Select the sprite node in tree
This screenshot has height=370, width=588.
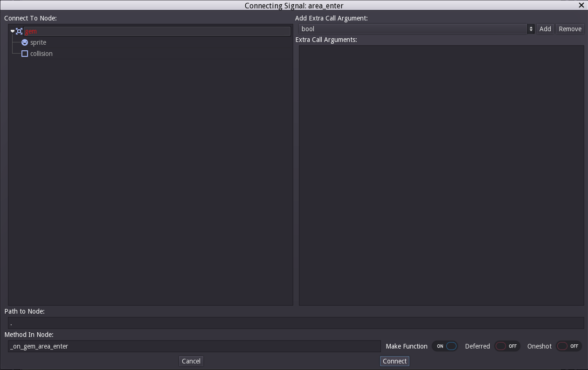pyautogui.click(x=38, y=42)
